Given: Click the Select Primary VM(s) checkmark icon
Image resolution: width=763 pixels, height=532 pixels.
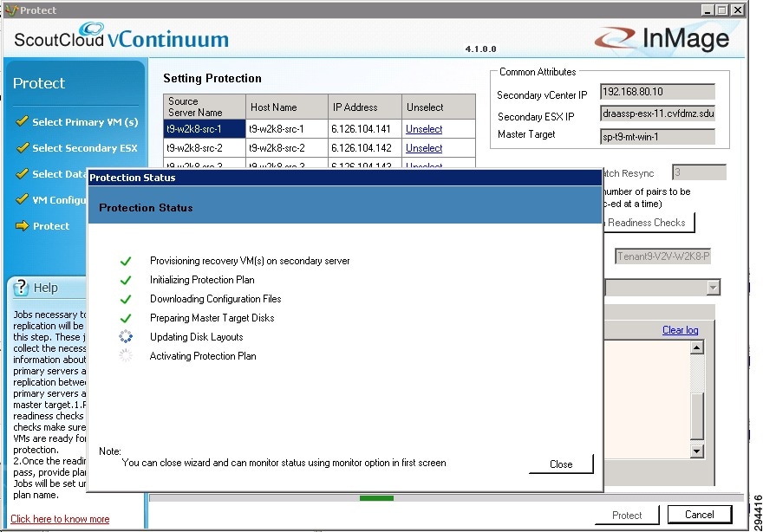Looking at the screenshot, I should (22, 121).
